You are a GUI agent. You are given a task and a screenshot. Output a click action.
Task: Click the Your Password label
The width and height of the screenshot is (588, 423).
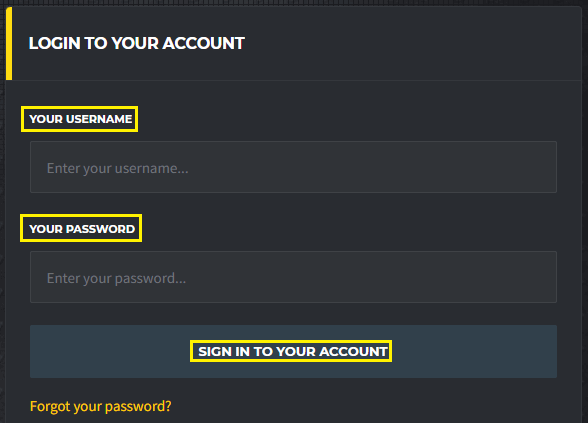(x=82, y=229)
